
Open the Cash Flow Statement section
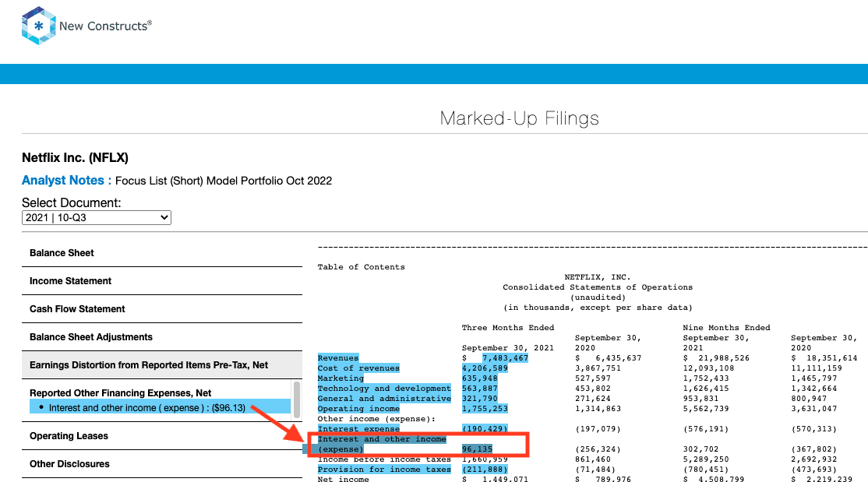[161, 309]
